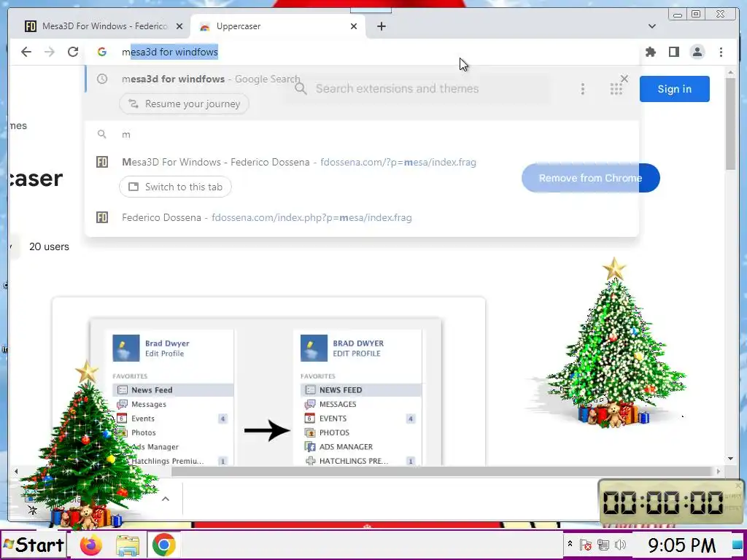Click the extension screenshot preview image
The width and height of the screenshot is (747, 560).
[x=268, y=382]
